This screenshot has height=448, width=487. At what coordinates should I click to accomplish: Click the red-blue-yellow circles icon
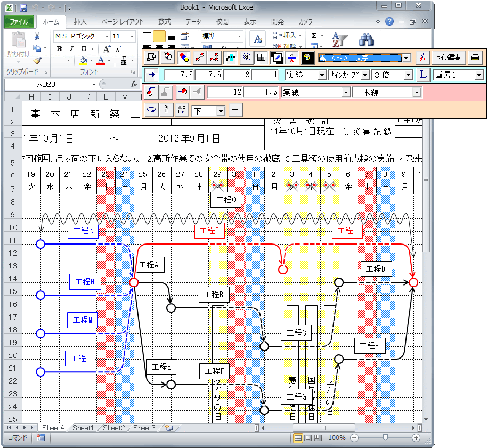pyautogui.click(x=184, y=57)
